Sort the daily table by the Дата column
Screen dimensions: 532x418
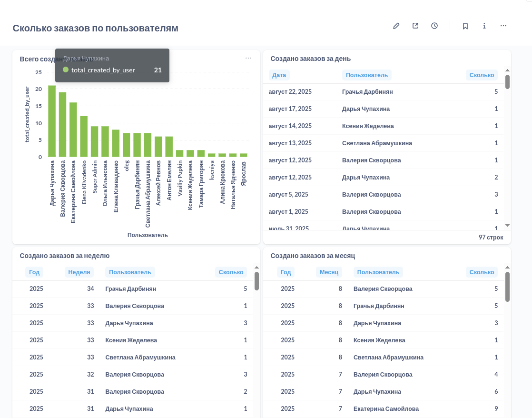[279, 75]
